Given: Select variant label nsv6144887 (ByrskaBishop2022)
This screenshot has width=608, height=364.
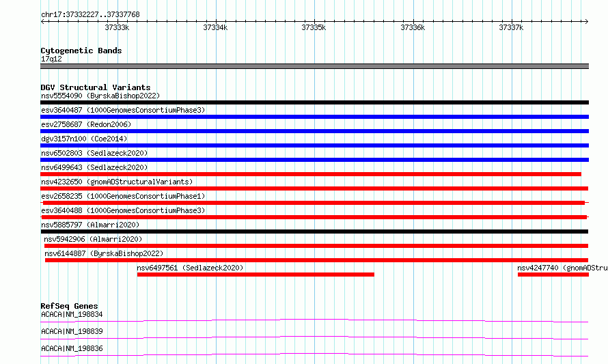Looking at the screenshot, I should click(104, 253).
